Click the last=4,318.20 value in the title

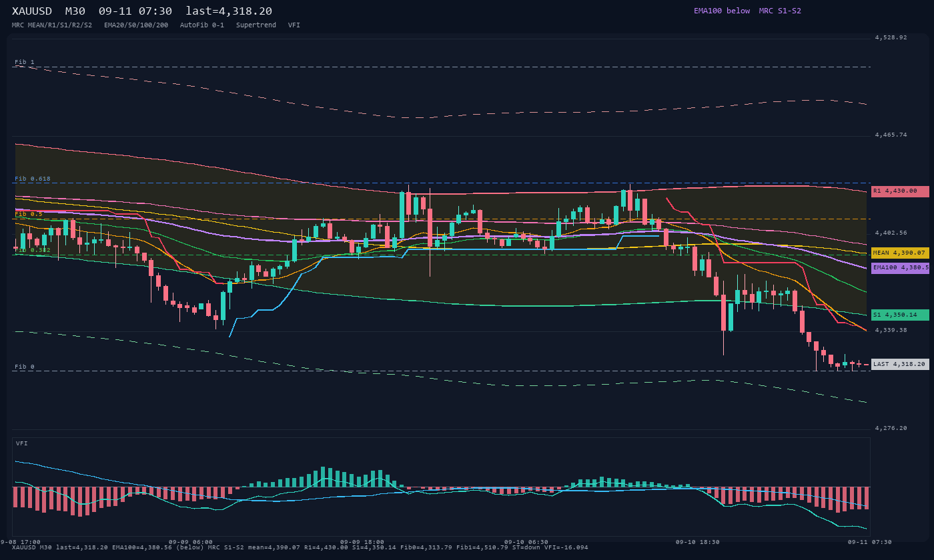(229, 11)
